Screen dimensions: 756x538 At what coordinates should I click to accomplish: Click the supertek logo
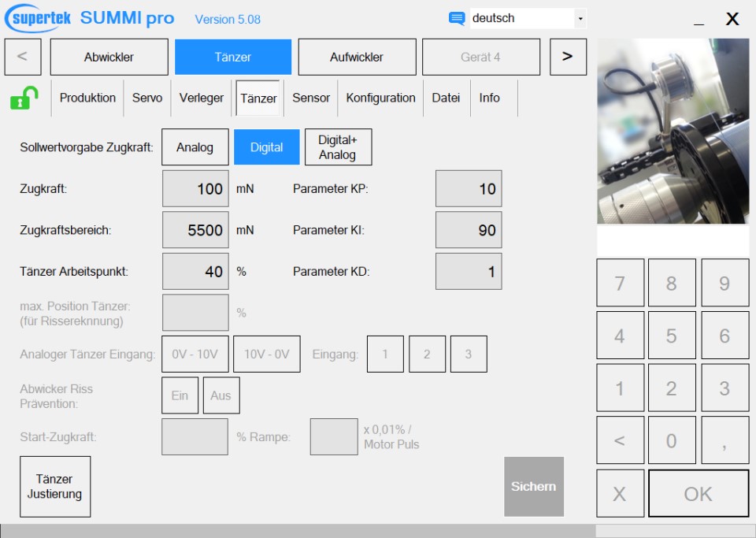pos(38,19)
